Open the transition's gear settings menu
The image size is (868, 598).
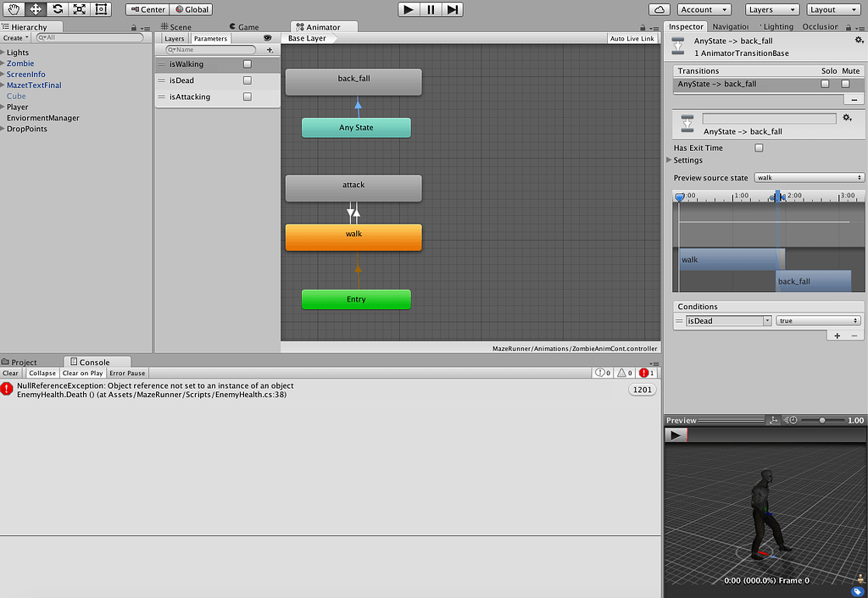click(x=847, y=118)
